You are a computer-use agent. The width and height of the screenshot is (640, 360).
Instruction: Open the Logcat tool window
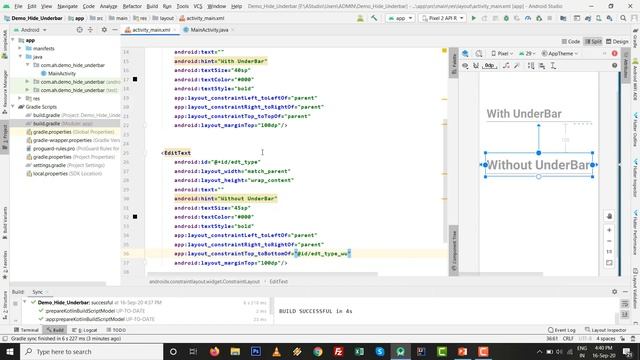[x=84, y=330]
